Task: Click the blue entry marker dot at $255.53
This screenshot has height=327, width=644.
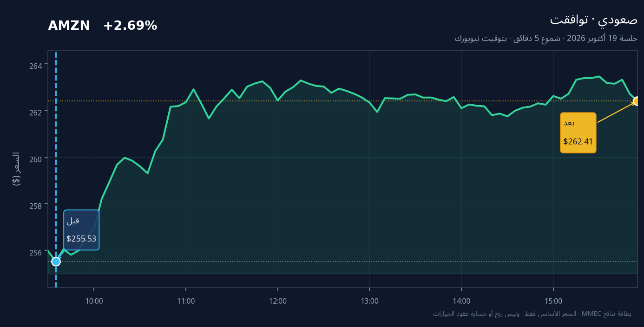Action: pyautogui.click(x=56, y=261)
